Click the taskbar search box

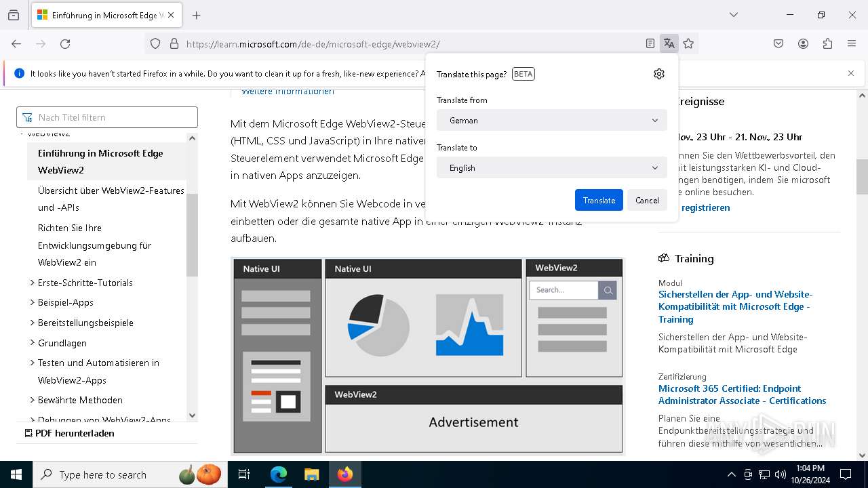(x=130, y=474)
